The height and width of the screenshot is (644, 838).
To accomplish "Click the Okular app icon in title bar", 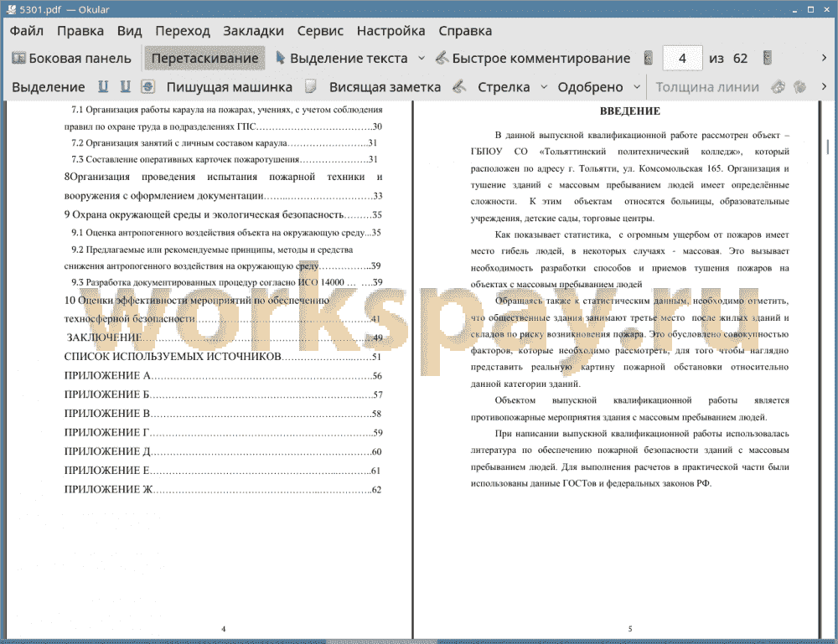I will click(x=11, y=9).
